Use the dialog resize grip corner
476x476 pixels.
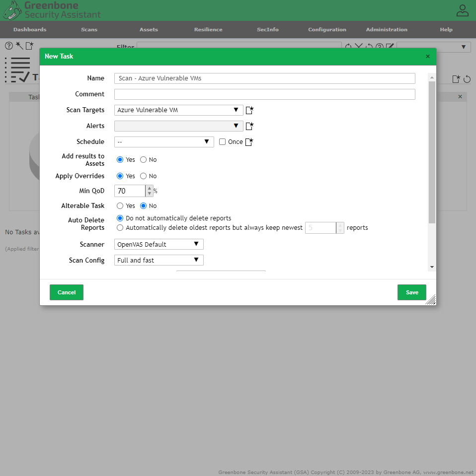point(431,300)
